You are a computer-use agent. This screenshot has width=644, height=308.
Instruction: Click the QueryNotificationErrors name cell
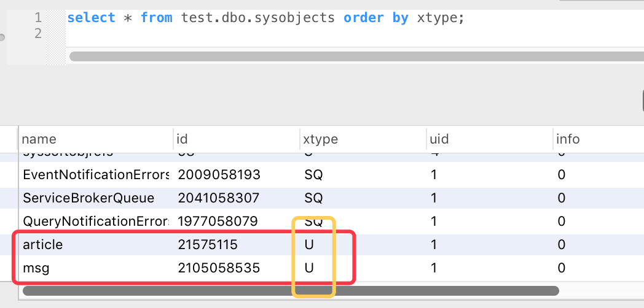[x=95, y=221]
